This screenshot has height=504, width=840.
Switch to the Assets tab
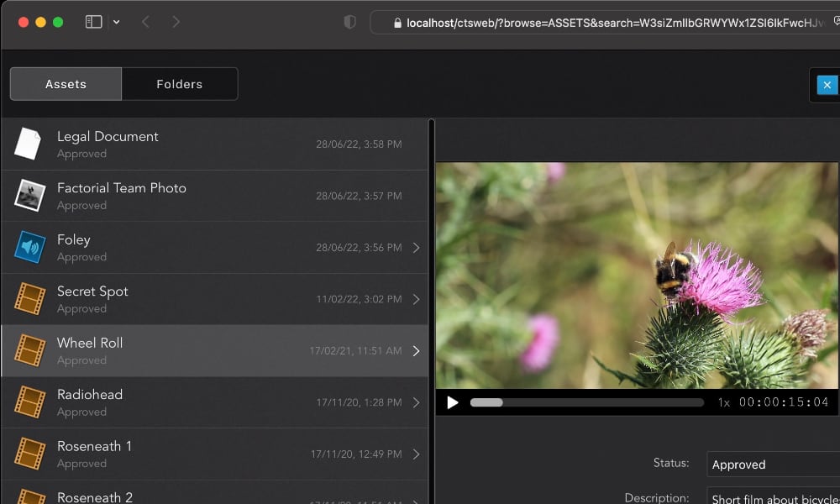(x=66, y=84)
